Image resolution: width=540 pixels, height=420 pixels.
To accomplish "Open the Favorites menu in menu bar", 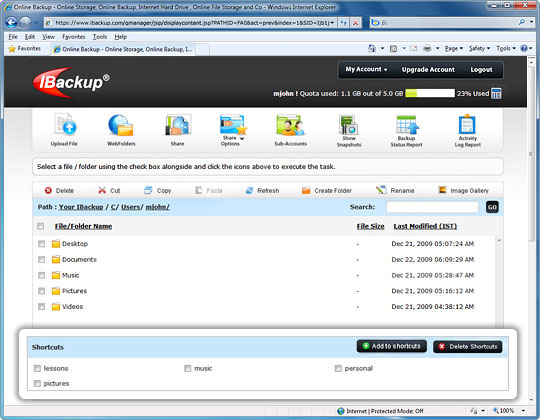I will (73, 36).
